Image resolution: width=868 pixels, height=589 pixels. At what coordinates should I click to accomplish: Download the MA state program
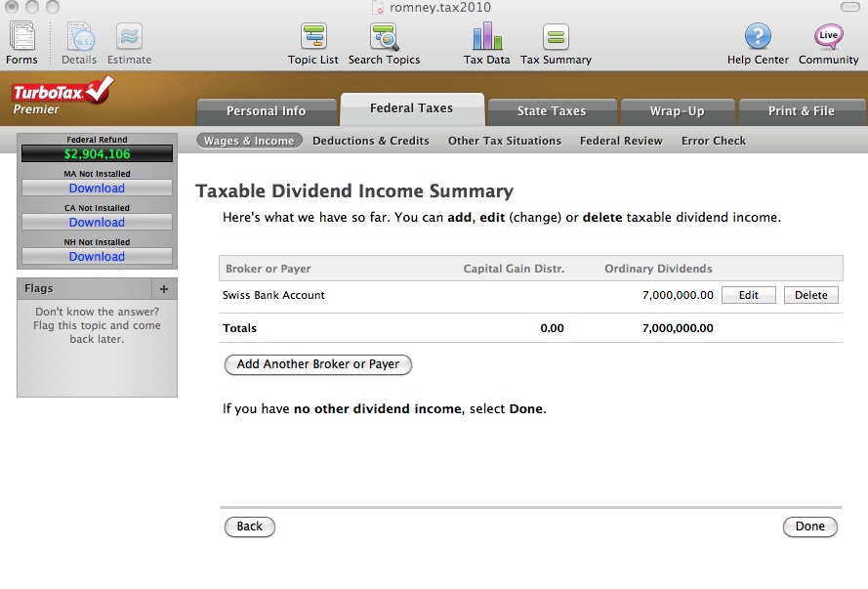point(97,189)
